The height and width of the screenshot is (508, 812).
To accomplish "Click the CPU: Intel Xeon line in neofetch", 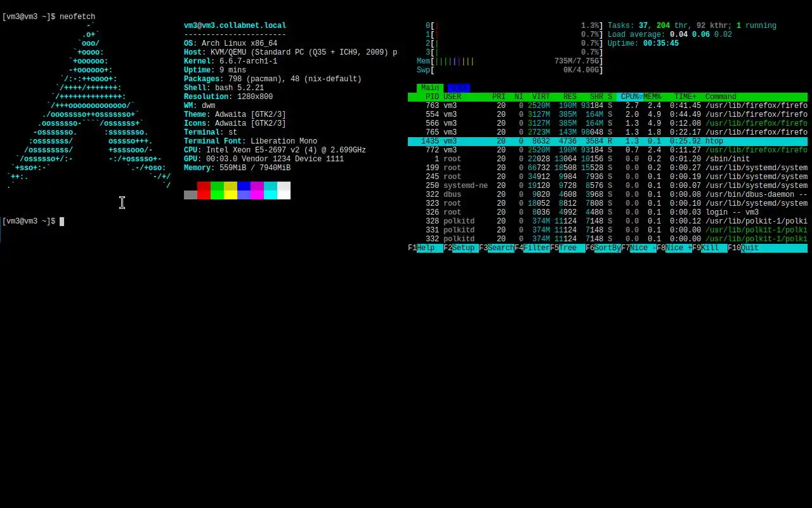I will 275,150.
